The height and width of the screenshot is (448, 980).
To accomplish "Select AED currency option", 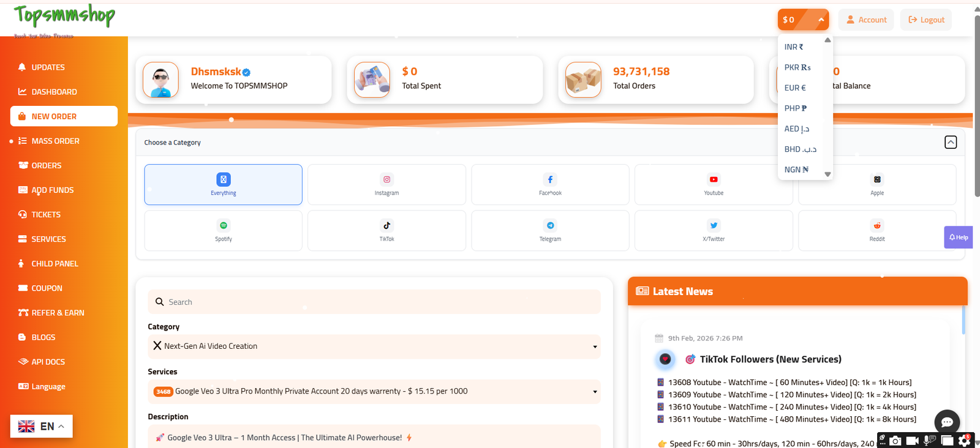I will click(x=797, y=129).
